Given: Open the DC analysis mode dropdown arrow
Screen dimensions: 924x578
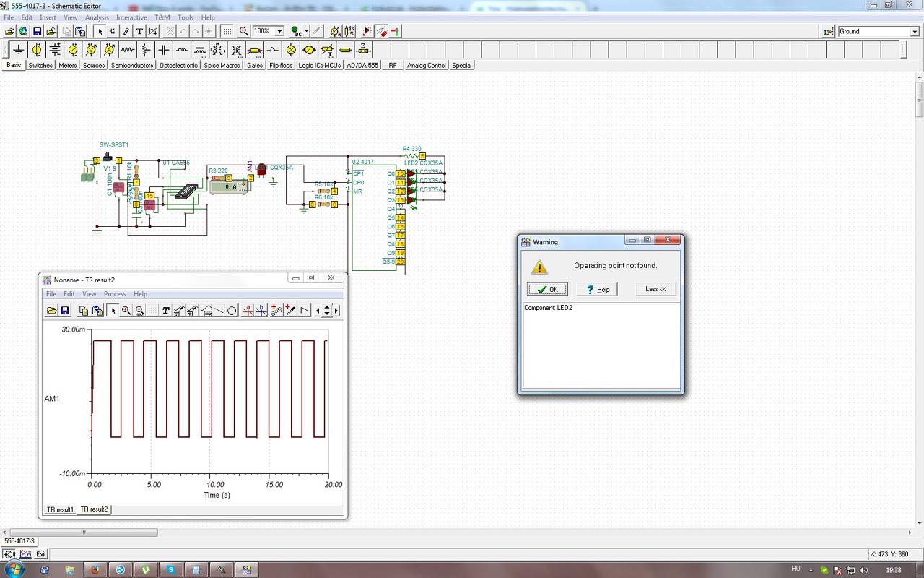Looking at the screenshot, I should coord(307,31).
